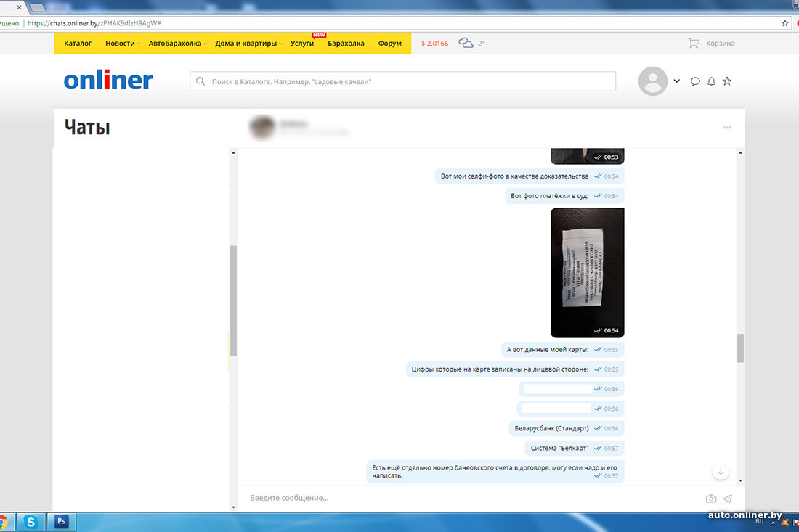Attach a photo with camera icon
The width and height of the screenshot is (799, 532).
(711, 499)
